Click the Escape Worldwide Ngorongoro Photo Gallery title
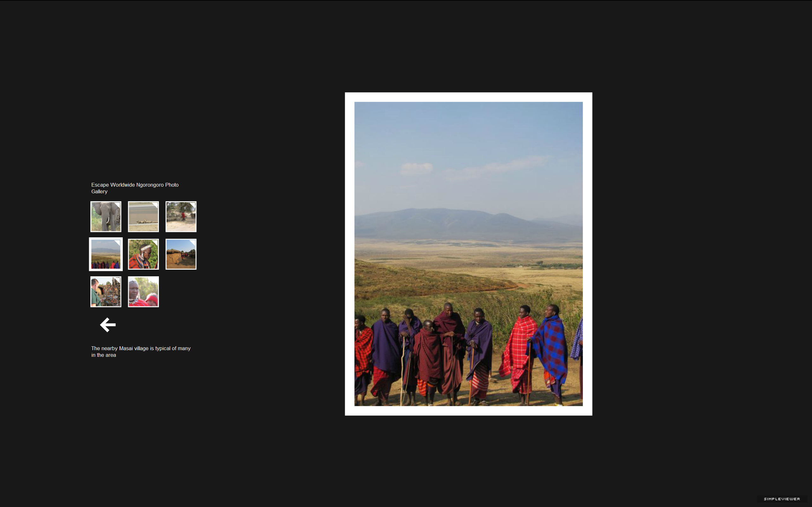 [135, 188]
